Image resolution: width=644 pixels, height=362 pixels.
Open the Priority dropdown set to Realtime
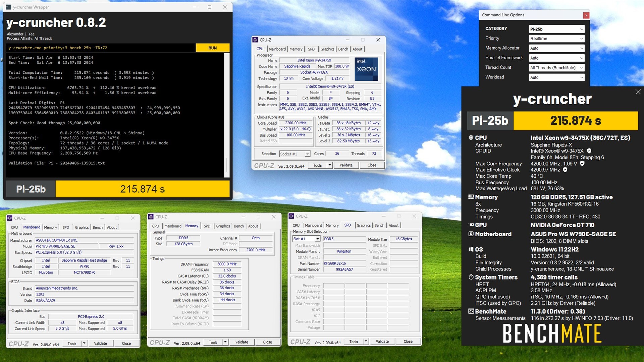(x=557, y=39)
